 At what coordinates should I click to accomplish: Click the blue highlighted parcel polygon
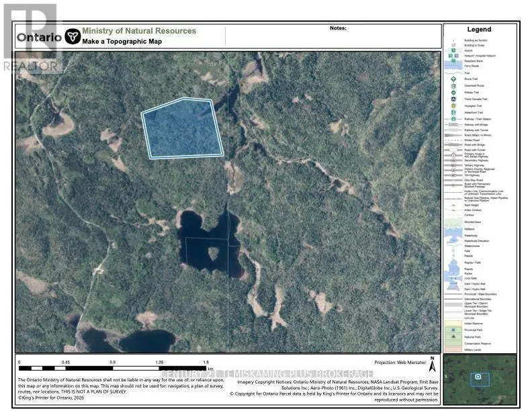tap(182, 129)
